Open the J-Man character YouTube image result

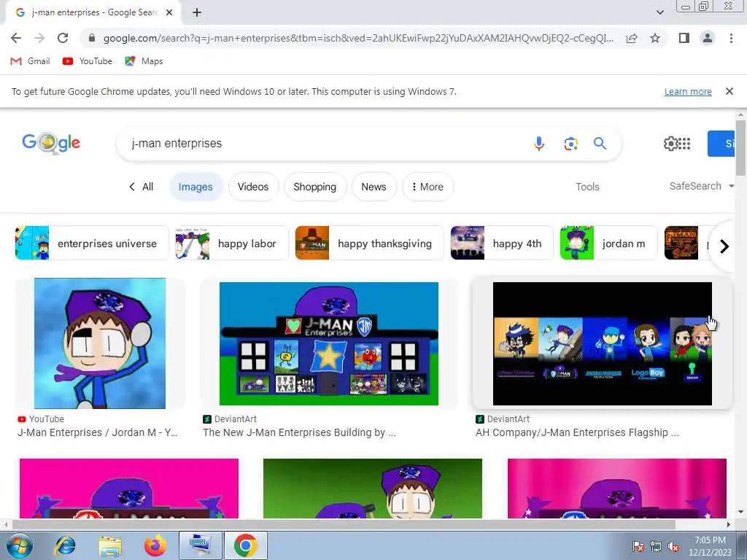[99, 343]
